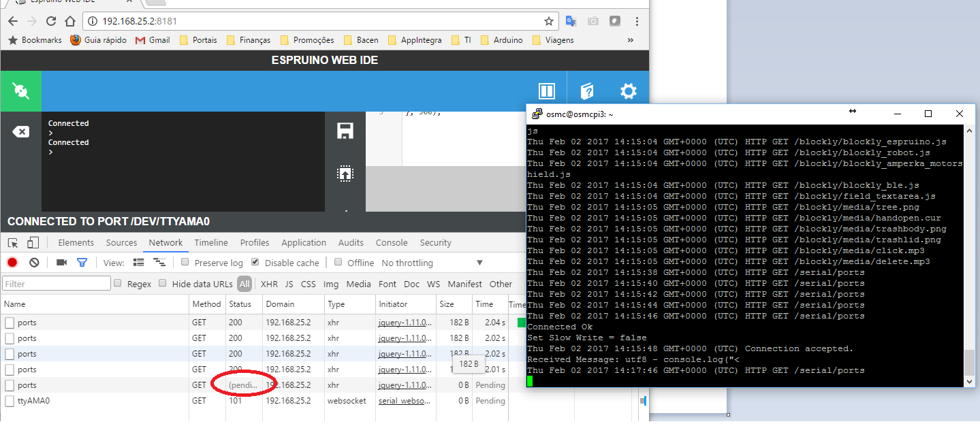Stop network recording with the red button
The image size is (980, 441).
pyautogui.click(x=12, y=263)
